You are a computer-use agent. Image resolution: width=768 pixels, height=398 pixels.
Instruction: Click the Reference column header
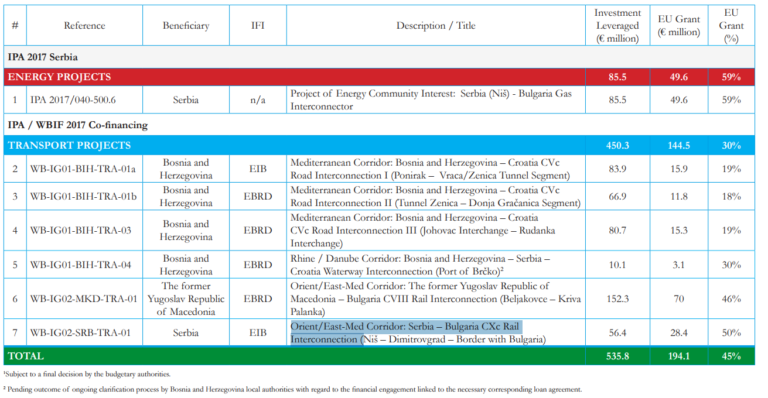[84, 25]
